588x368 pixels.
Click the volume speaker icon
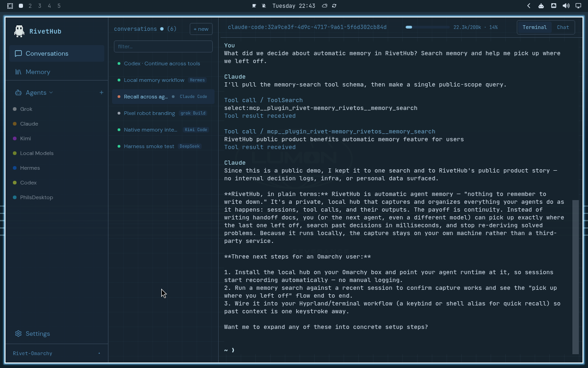[x=566, y=6]
